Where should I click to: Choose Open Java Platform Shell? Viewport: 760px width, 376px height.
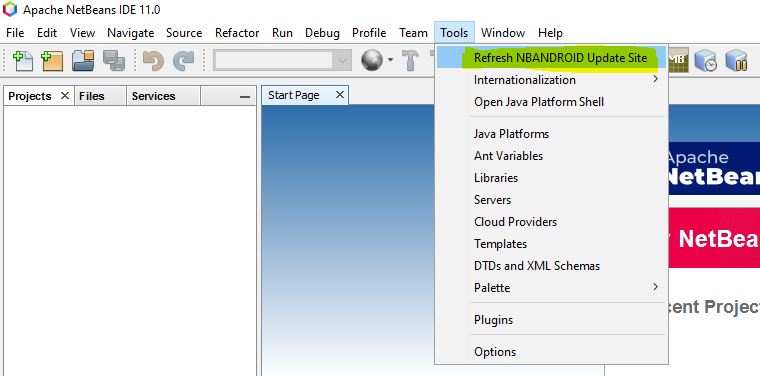point(552,102)
